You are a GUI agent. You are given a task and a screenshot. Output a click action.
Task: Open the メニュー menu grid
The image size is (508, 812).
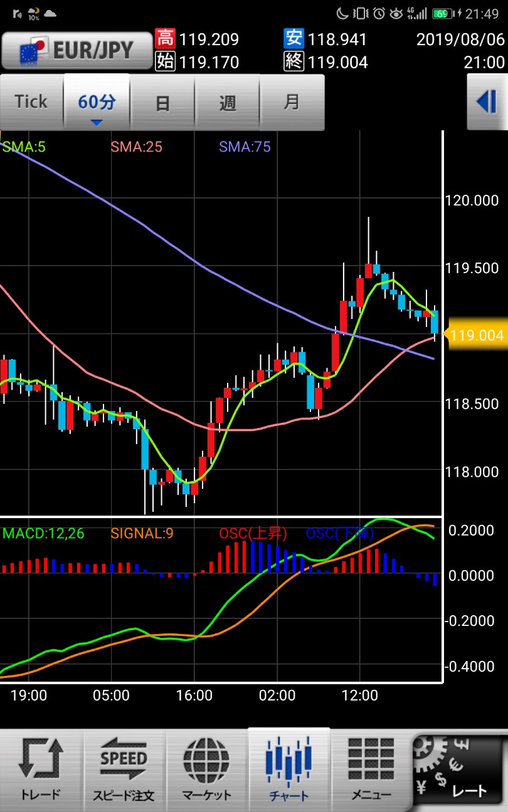(x=371, y=770)
